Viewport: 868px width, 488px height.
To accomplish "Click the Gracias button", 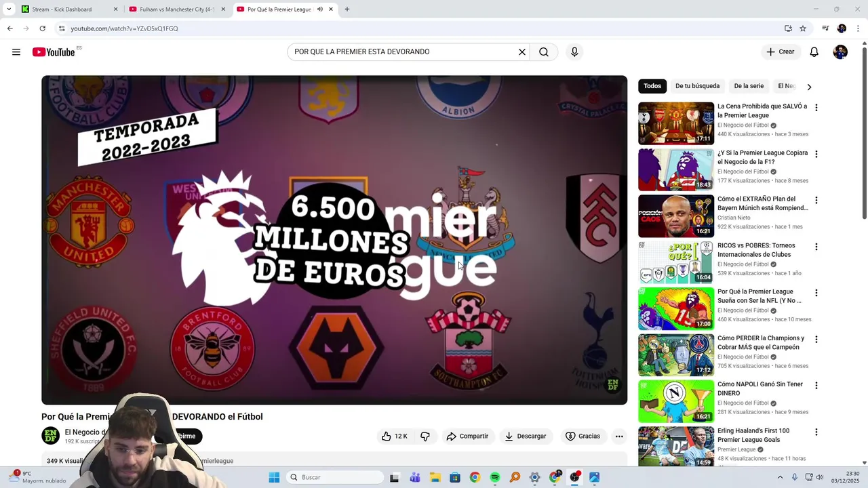I will click(583, 436).
